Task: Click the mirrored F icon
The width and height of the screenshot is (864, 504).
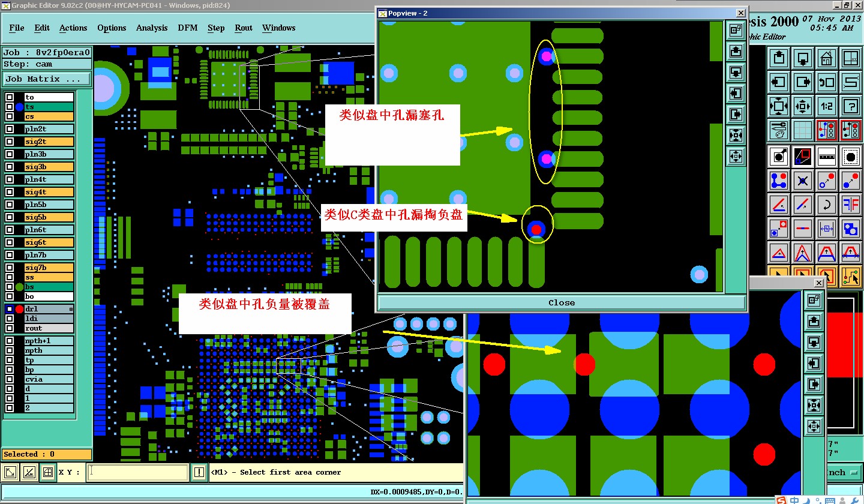Action: pos(851,204)
